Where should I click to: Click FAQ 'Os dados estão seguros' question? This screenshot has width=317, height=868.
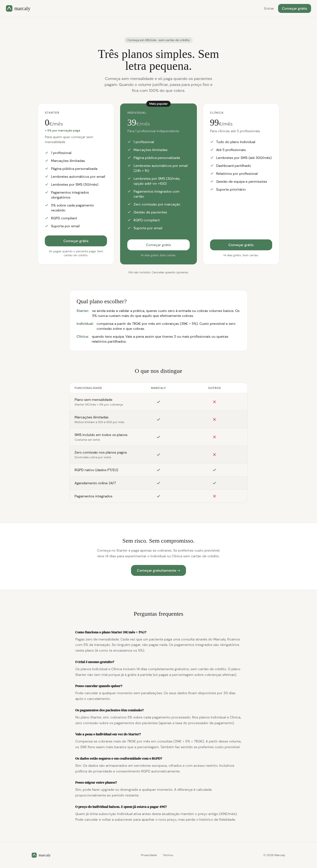(118, 758)
